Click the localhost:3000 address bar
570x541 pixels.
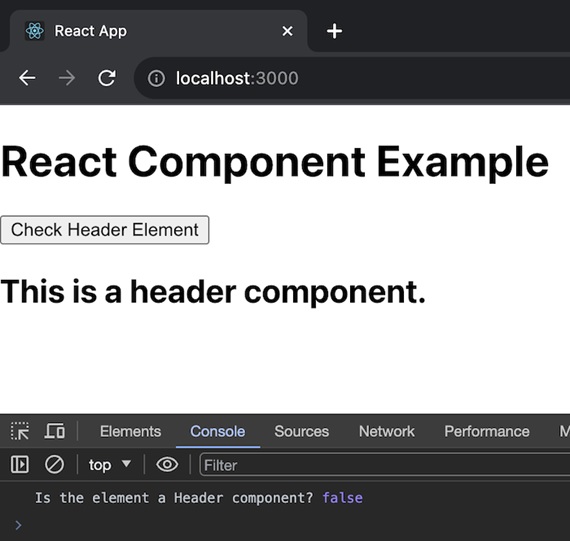click(x=352, y=78)
